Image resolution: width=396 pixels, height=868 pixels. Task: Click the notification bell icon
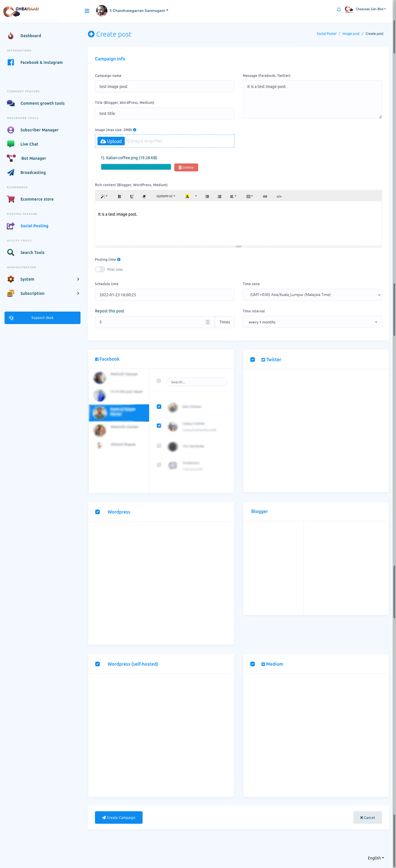(338, 9)
